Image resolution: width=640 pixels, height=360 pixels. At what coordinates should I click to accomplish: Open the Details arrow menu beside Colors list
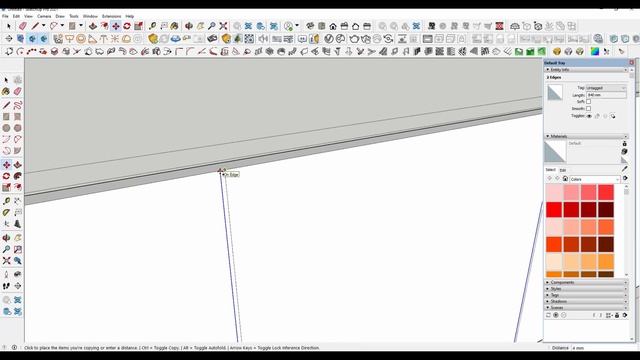pos(625,179)
